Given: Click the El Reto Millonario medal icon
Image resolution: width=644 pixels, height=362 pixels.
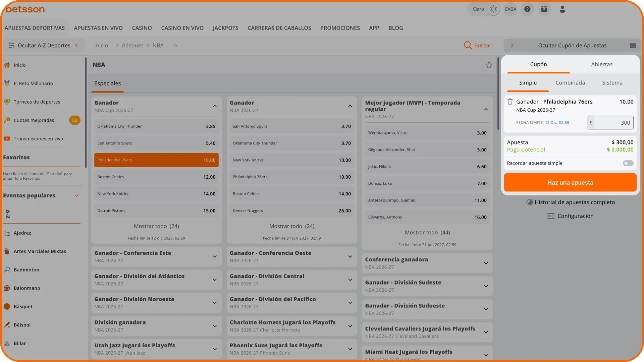Looking at the screenshot, I should click(x=7, y=83).
